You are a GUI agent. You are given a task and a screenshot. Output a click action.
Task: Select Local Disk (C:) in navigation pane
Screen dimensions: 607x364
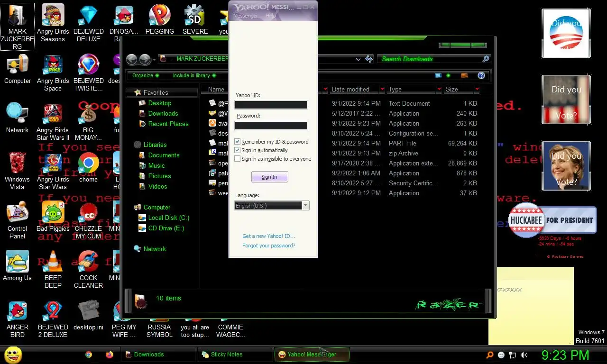coord(168,218)
